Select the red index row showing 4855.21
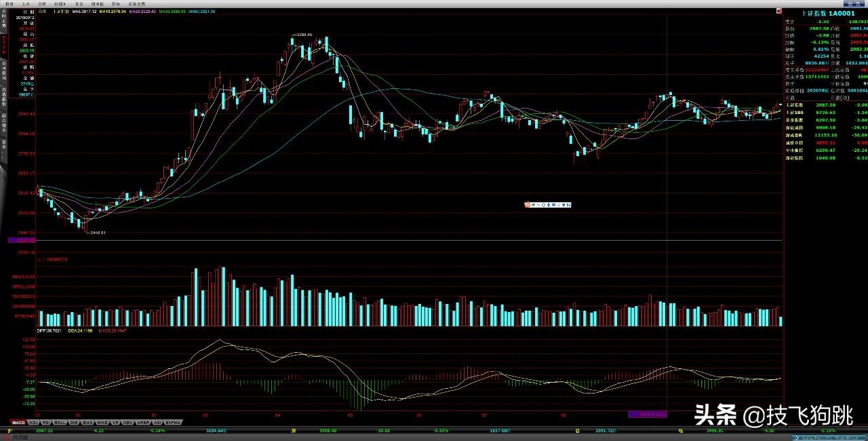This screenshot has height=441, width=868. tap(826, 142)
